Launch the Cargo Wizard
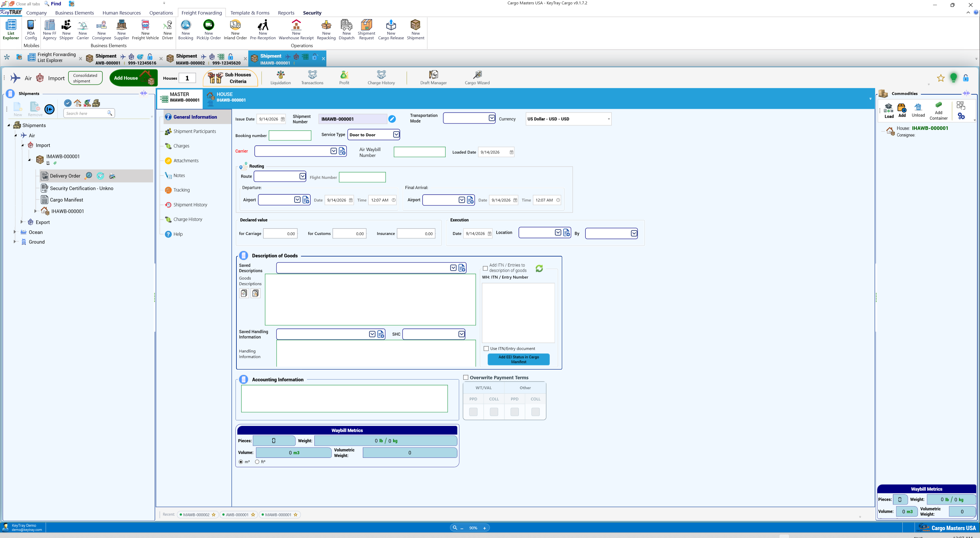The width and height of the screenshot is (980, 538). pyautogui.click(x=477, y=78)
